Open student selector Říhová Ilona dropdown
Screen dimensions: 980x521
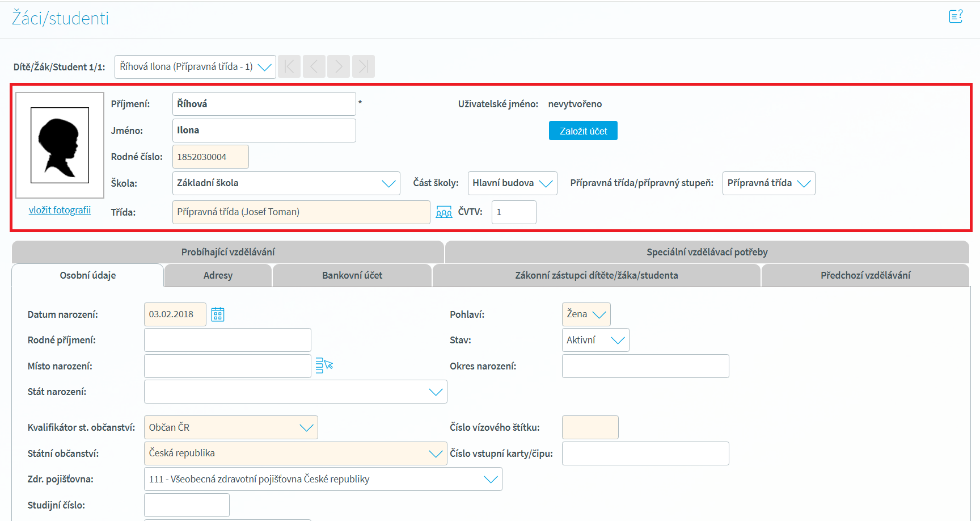tap(264, 67)
